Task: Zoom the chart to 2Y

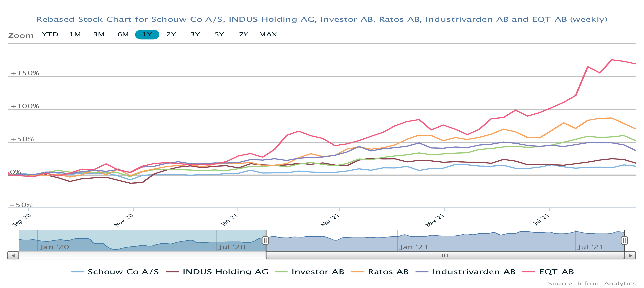Action: pos(171,34)
